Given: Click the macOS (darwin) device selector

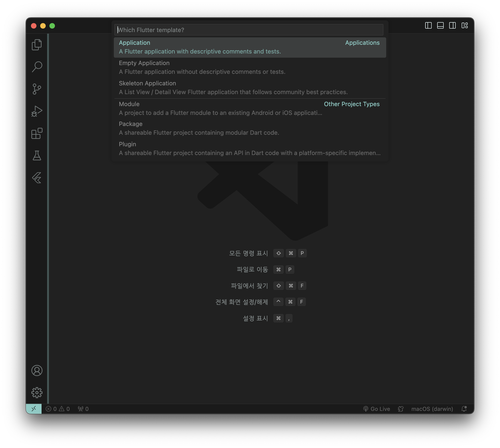Looking at the screenshot, I should click(432, 409).
